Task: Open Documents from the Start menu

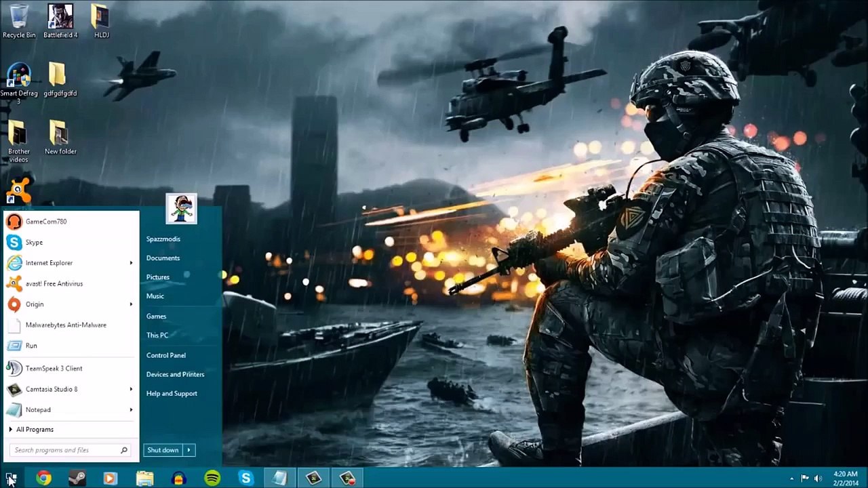Action: [163, 258]
